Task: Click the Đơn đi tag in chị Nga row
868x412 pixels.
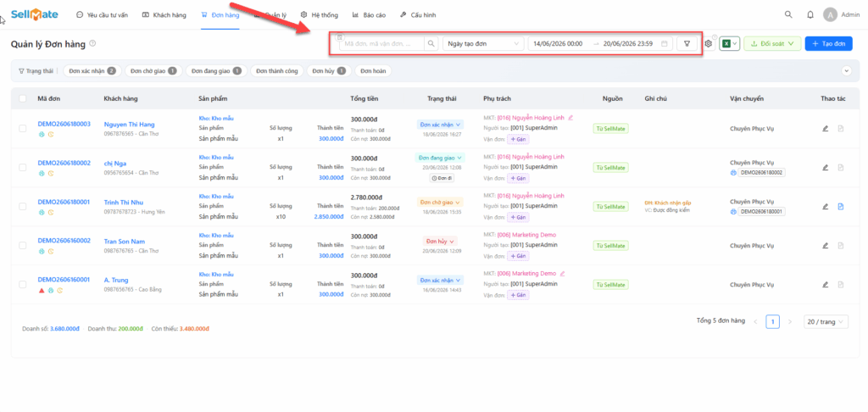Action: [440, 178]
